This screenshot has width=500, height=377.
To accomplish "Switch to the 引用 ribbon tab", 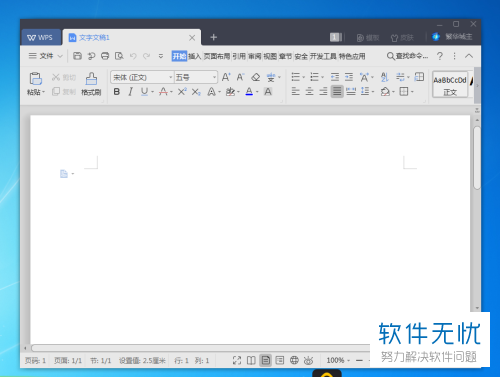I will coord(239,56).
